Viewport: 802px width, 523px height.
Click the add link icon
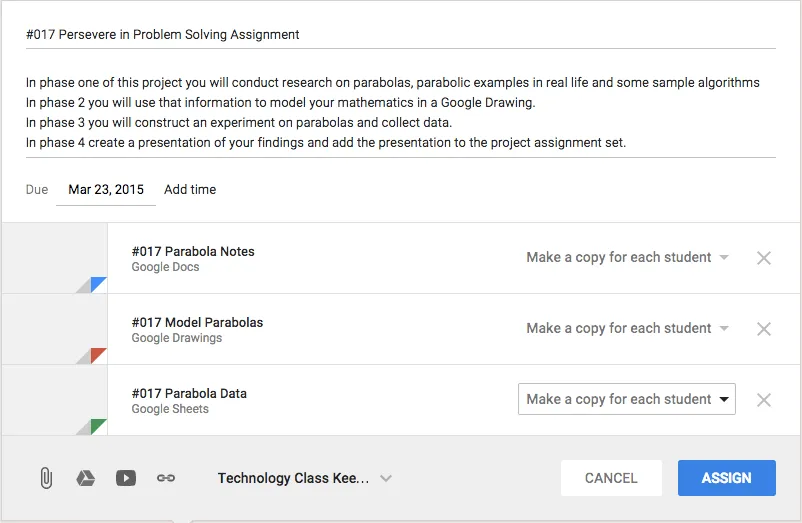click(x=166, y=478)
